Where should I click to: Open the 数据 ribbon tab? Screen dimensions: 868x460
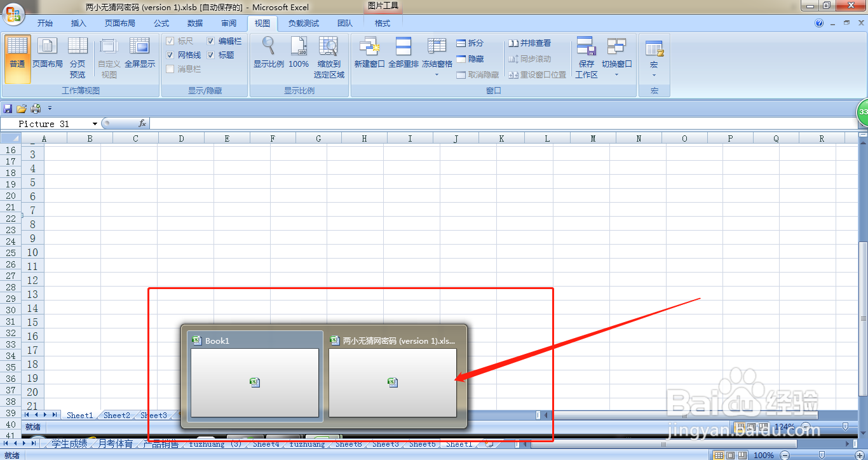click(195, 24)
